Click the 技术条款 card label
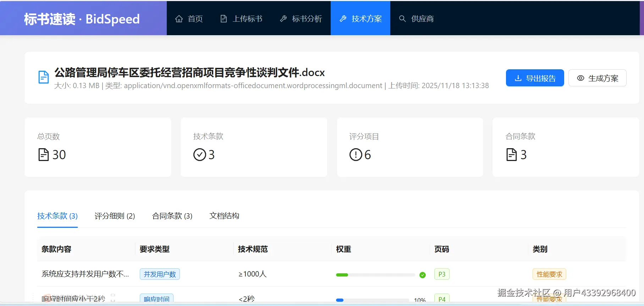Viewport: 644px width, 306px height. click(x=208, y=136)
